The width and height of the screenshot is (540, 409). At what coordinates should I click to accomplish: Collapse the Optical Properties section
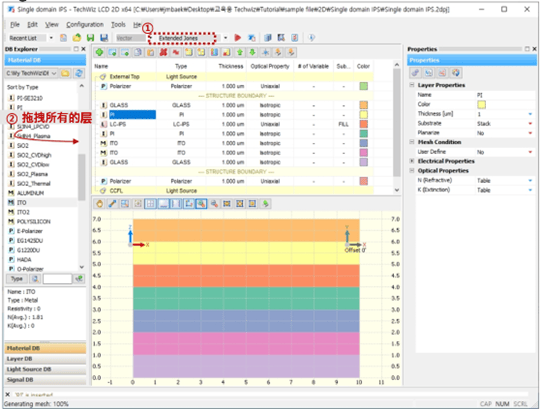412,170
